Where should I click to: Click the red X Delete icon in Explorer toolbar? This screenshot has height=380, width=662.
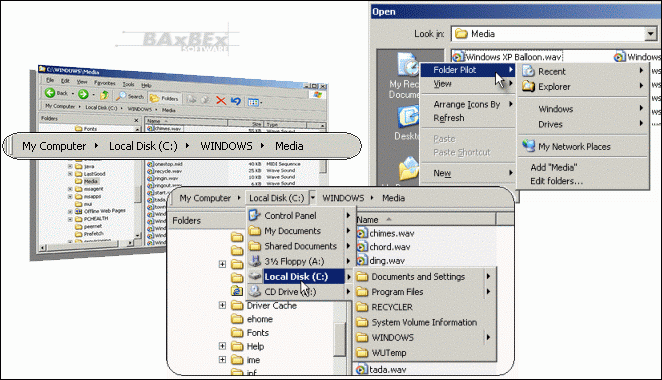221,100
